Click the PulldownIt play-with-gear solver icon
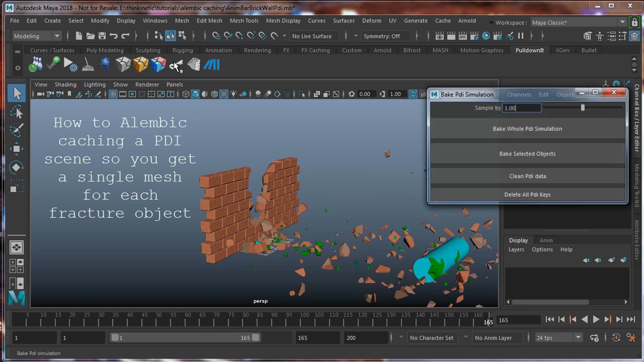The image size is (644, 362). click(70, 65)
